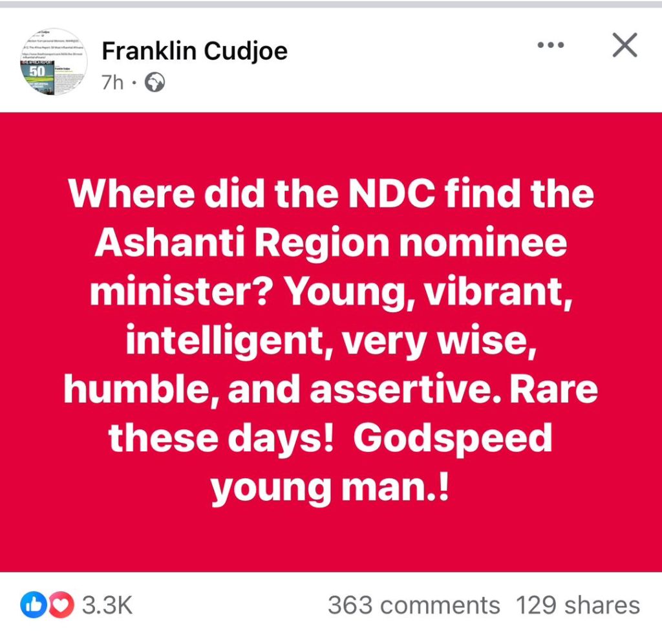
Task: Open the post's 7h timestamp link
Action: (112, 83)
